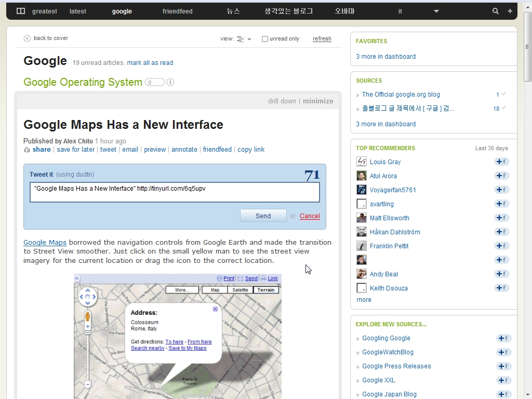Focus the Tweet it text field
The height and width of the screenshot is (399, 532).
click(x=175, y=192)
